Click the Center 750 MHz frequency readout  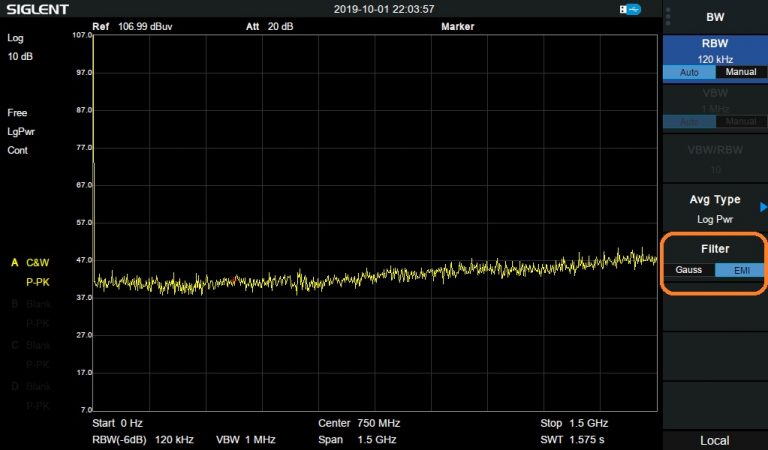[359, 423]
